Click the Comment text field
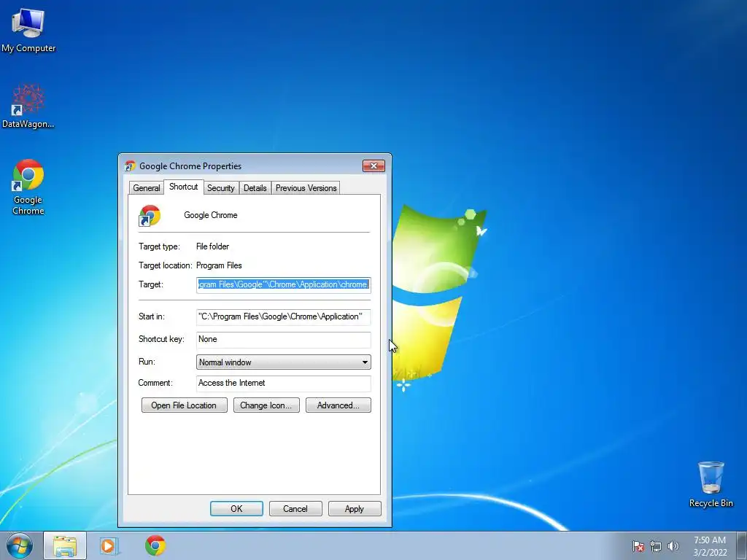 click(x=284, y=384)
